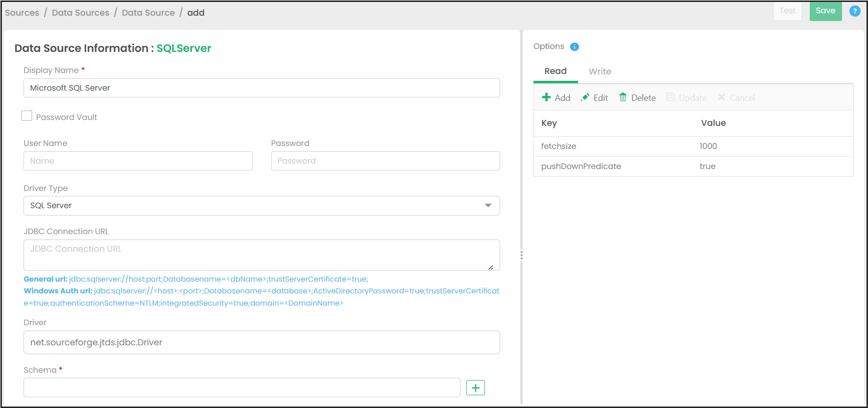Screen dimensions: 868x408
Task: Focus the Password field
Action: point(386,161)
